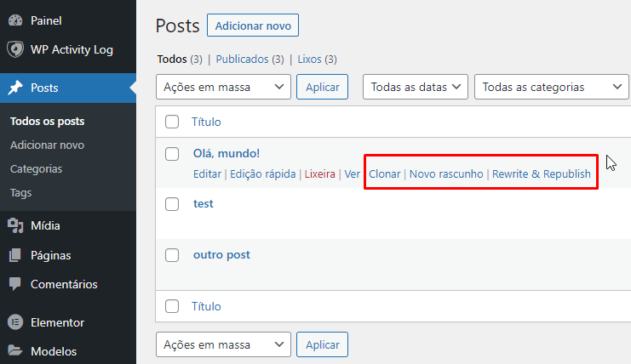Image resolution: width=631 pixels, height=364 pixels.
Task: Go to Tags submenu item
Action: 20,192
